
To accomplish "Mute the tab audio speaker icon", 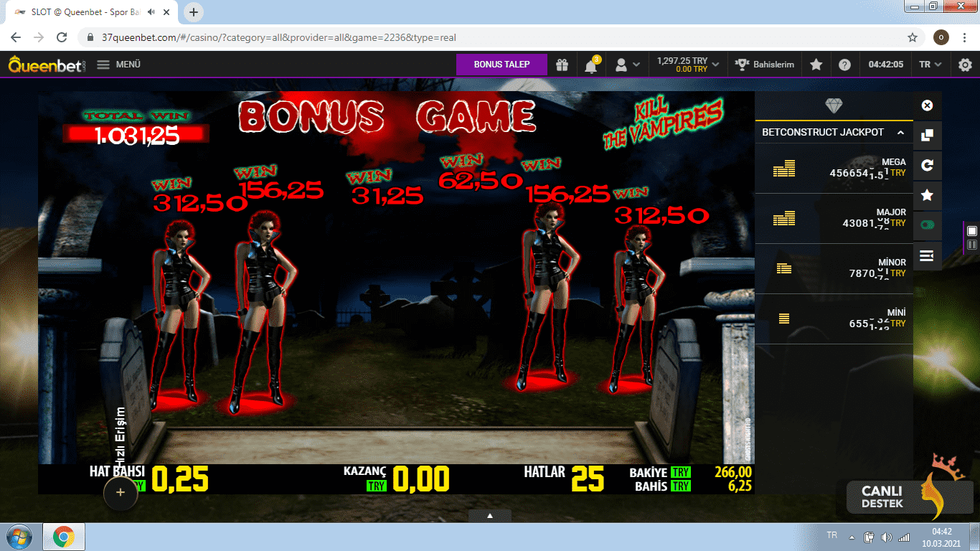I will [151, 12].
